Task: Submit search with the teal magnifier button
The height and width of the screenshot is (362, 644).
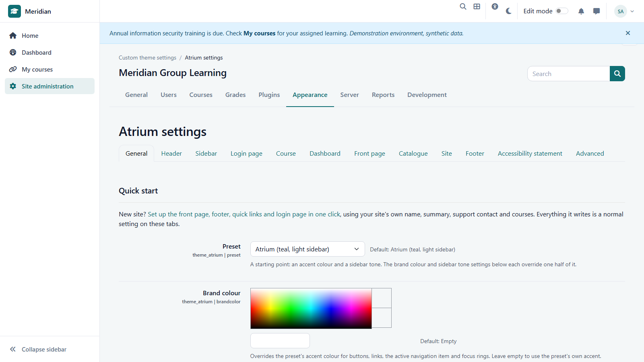Action: click(x=617, y=74)
